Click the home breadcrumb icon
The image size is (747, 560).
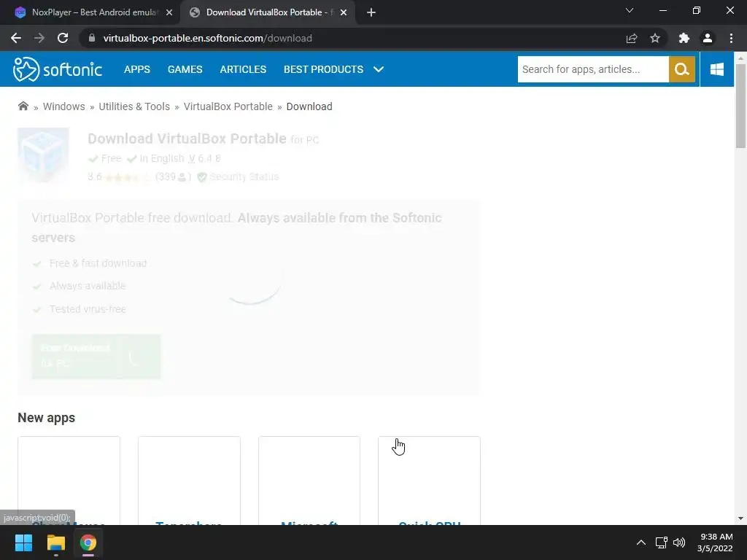[23, 106]
